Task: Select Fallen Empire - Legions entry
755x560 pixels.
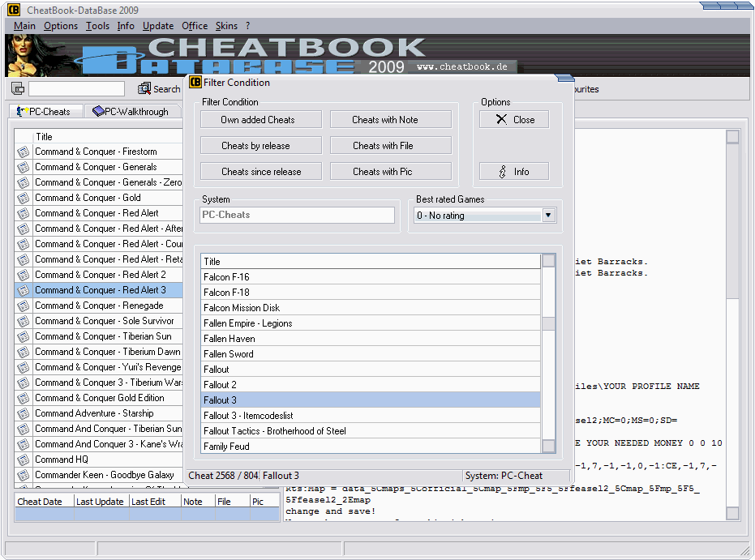Action: point(371,323)
